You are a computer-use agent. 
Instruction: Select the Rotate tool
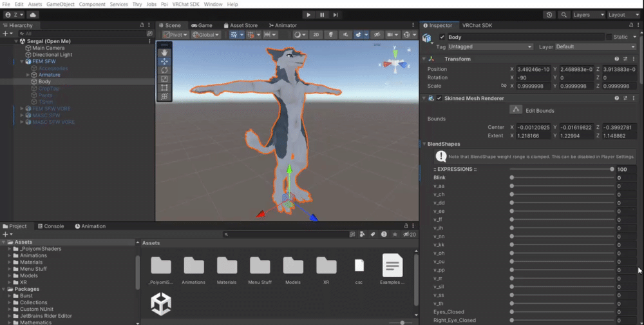[x=164, y=70]
